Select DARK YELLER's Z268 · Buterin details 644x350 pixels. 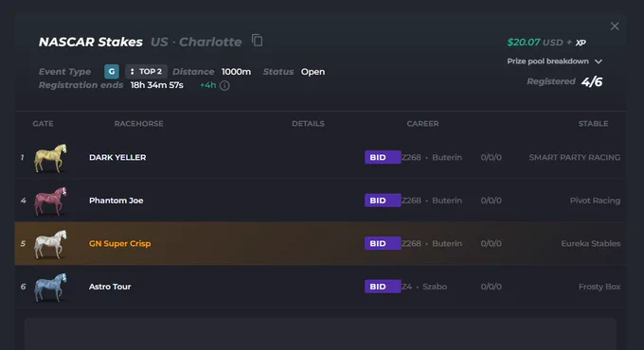pos(432,157)
